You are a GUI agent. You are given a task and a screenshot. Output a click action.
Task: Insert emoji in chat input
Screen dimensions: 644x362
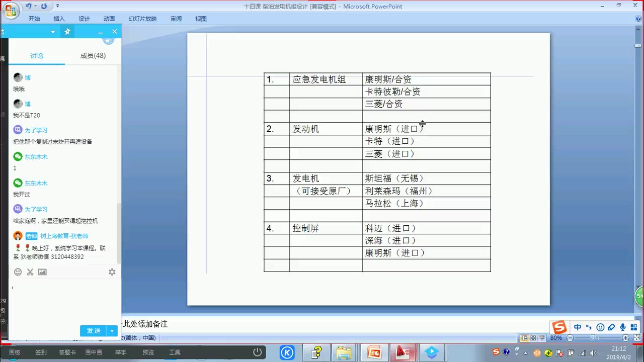pos(18,272)
